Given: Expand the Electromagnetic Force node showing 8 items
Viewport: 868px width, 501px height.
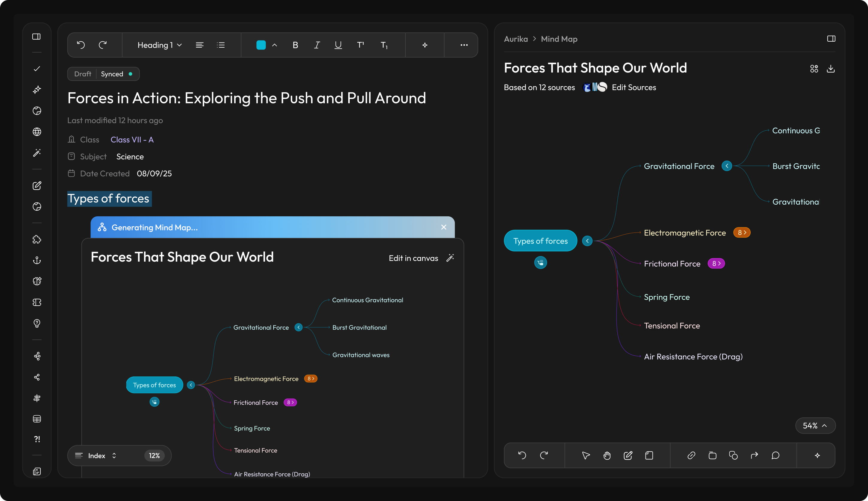Looking at the screenshot, I should tap(742, 232).
